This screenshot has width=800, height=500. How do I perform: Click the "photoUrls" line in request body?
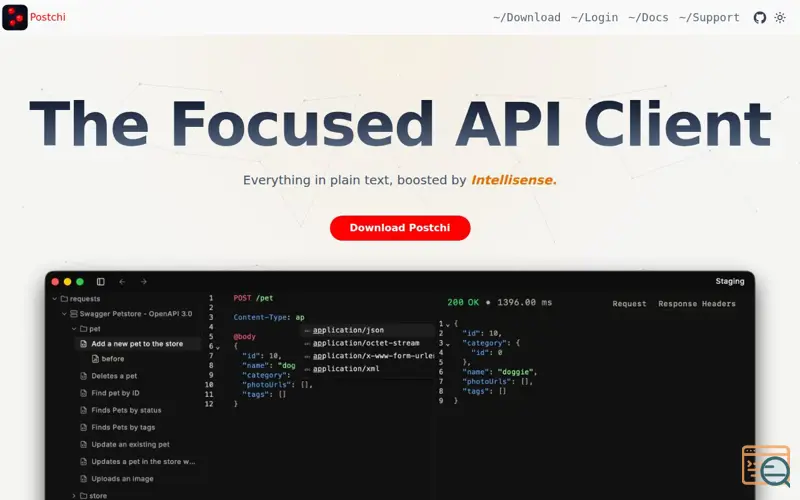(x=277, y=385)
